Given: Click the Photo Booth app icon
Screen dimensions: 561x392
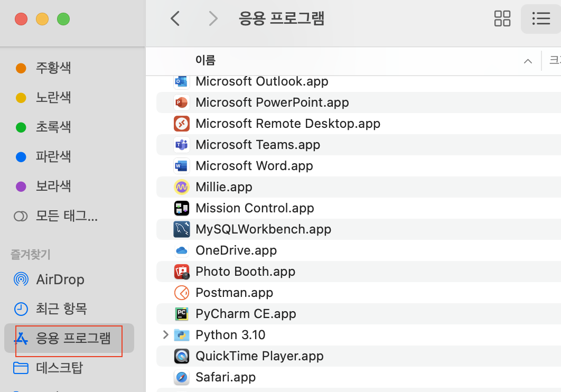Looking at the screenshot, I should 181,272.
